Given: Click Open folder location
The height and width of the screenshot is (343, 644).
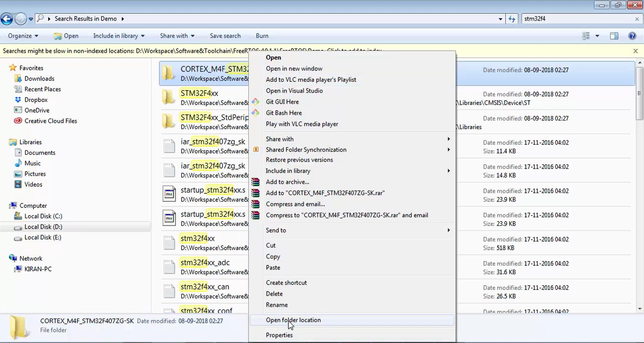Looking at the screenshot, I should point(352,320).
